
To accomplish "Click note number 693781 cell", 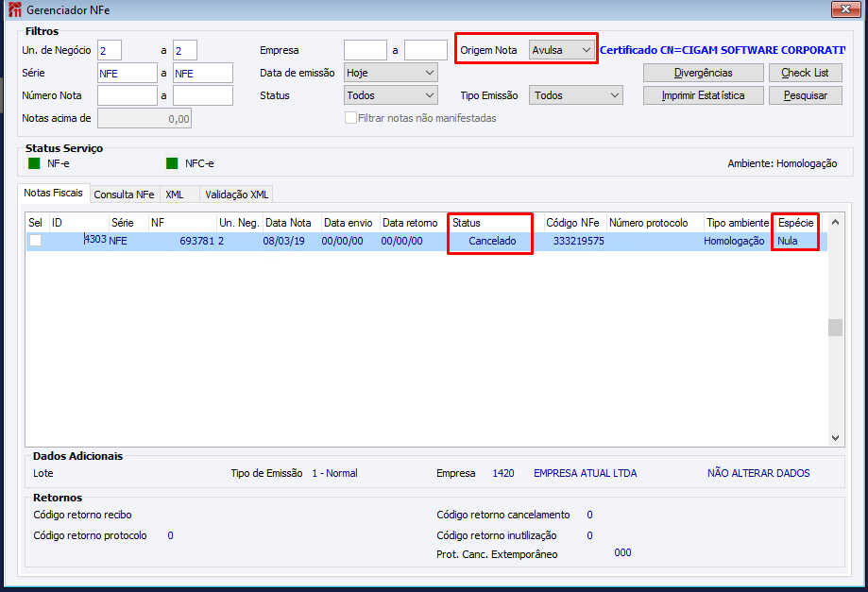I will click(196, 241).
